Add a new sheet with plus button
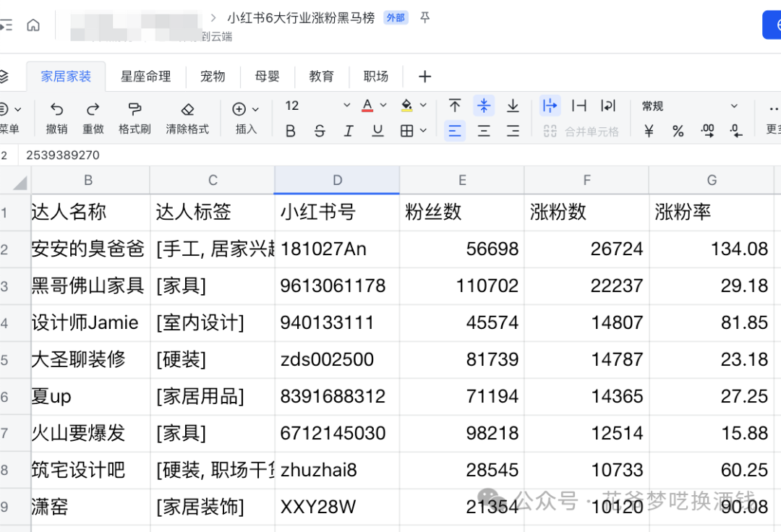 425,77
